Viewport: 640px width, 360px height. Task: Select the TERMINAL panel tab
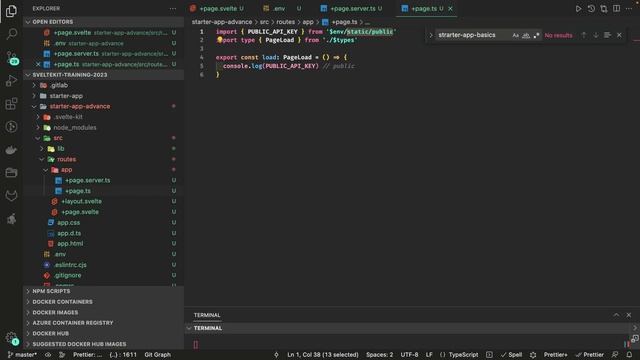point(207,315)
